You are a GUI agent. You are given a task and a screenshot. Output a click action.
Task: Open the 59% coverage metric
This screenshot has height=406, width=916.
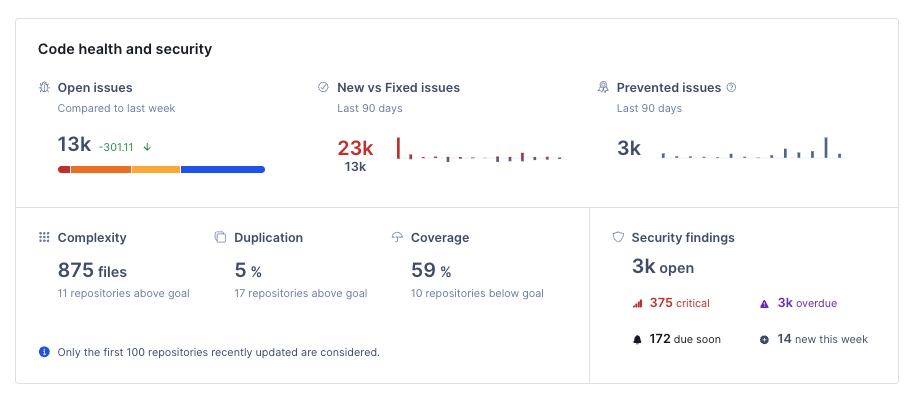(x=431, y=270)
